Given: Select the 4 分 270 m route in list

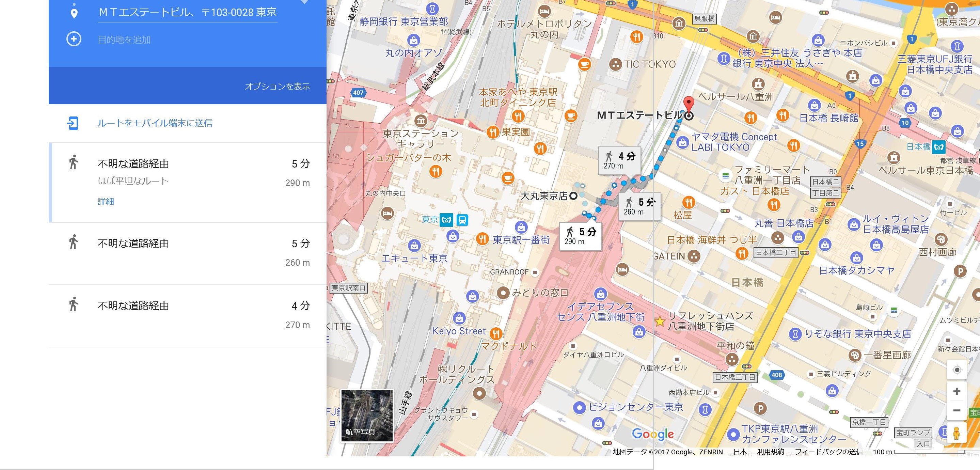Looking at the screenshot, I should click(x=188, y=316).
